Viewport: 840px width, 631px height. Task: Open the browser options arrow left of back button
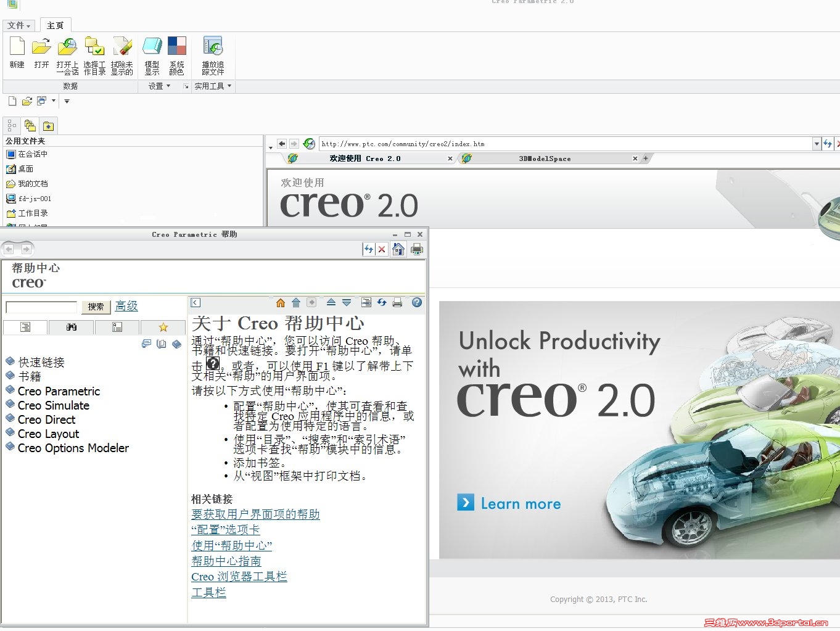270,147
